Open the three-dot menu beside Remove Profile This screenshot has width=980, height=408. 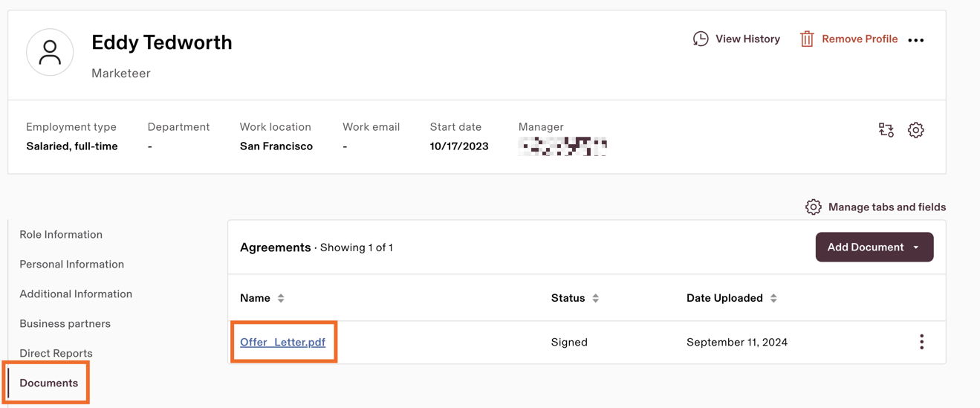point(916,40)
